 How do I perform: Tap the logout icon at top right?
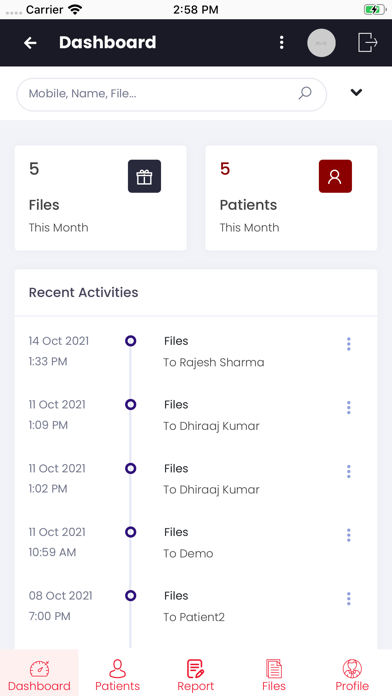click(368, 43)
